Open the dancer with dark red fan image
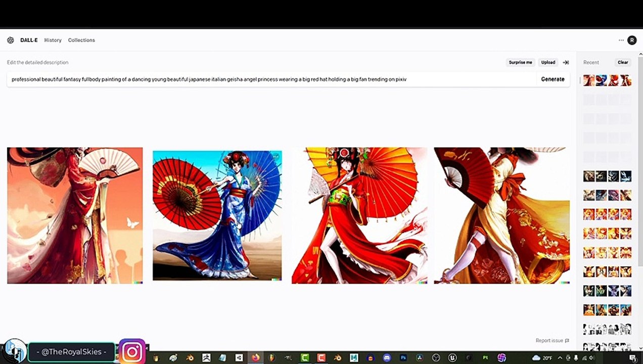 coord(502,215)
